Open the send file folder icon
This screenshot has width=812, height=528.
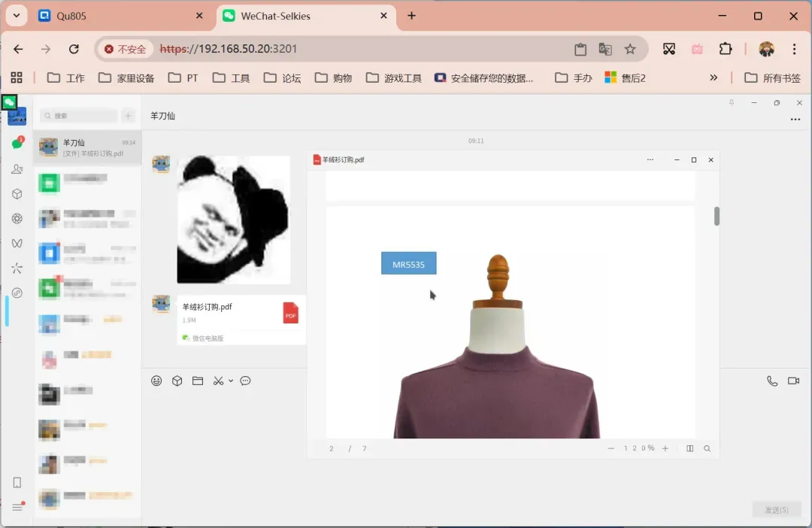197,381
